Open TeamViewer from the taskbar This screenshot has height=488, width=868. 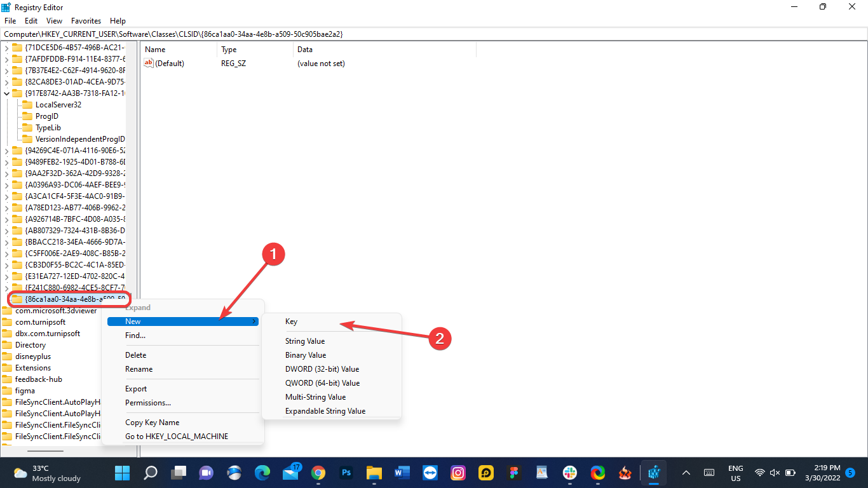pyautogui.click(x=430, y=473)
